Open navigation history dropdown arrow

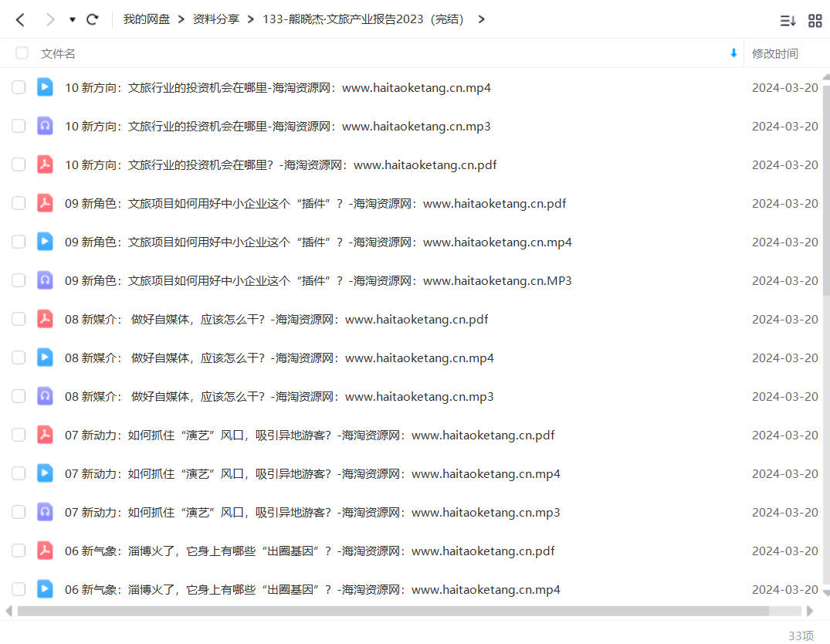pyautogui.click(x=73, y=19)
